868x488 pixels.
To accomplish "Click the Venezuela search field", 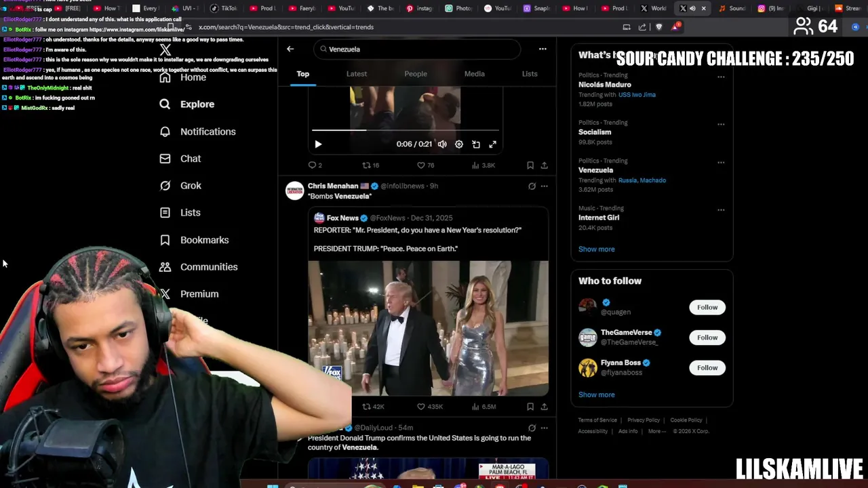I will (x=417, y=49).
